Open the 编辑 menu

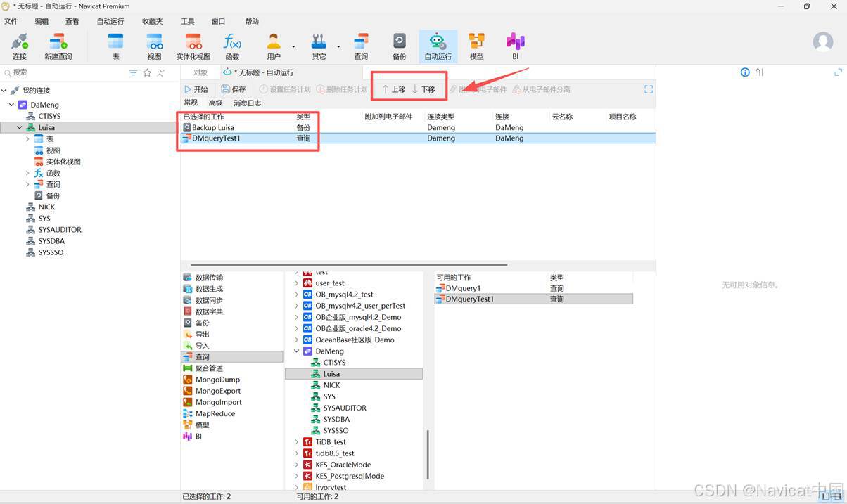point(42,22)
